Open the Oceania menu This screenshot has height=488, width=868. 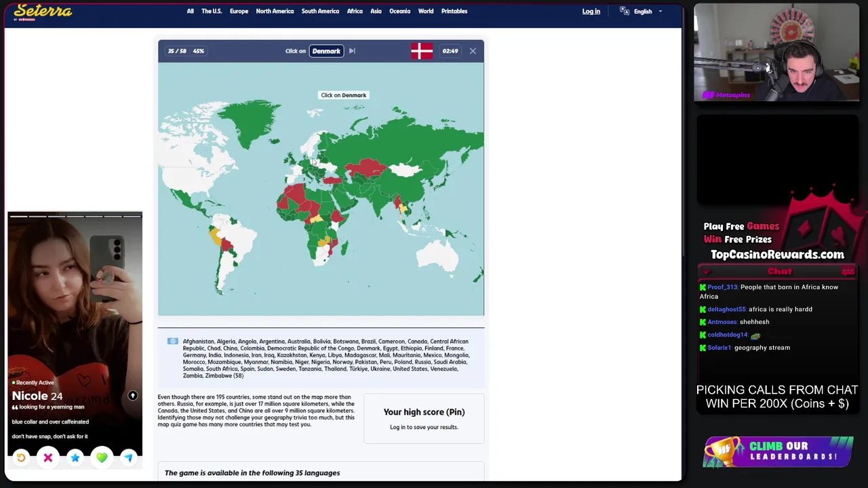pos(399,12)
